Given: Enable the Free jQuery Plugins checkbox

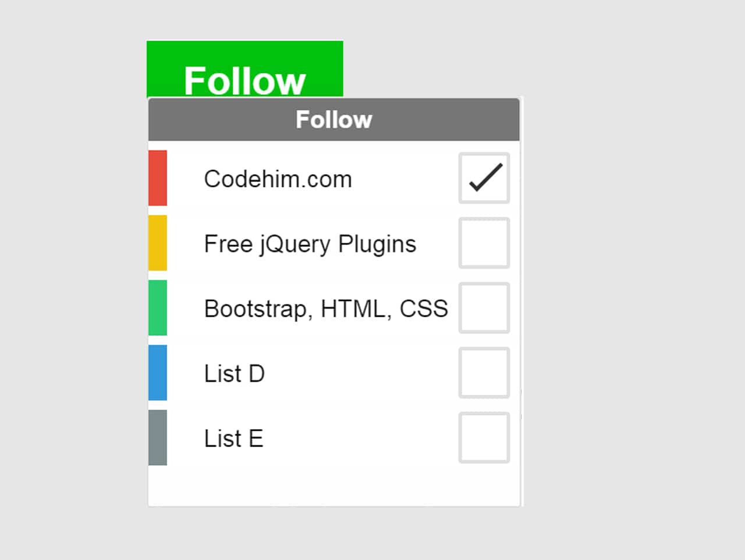Looking at the screenshot, I should click(x=484, y=243).
